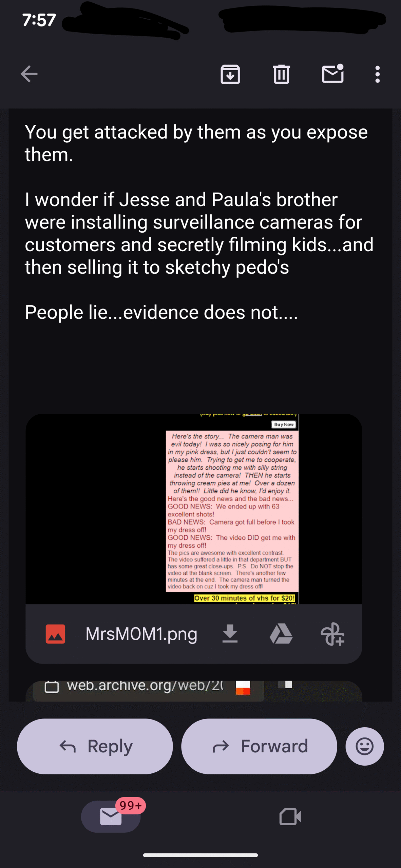Switch to the Meet video tab
The width and height of the screenshot is (401, 868).
click(290, 816)
